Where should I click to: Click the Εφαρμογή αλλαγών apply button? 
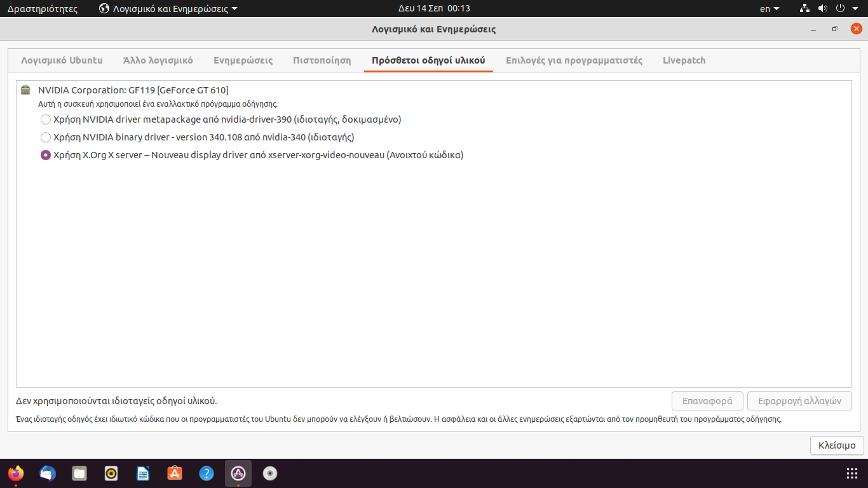799,401
